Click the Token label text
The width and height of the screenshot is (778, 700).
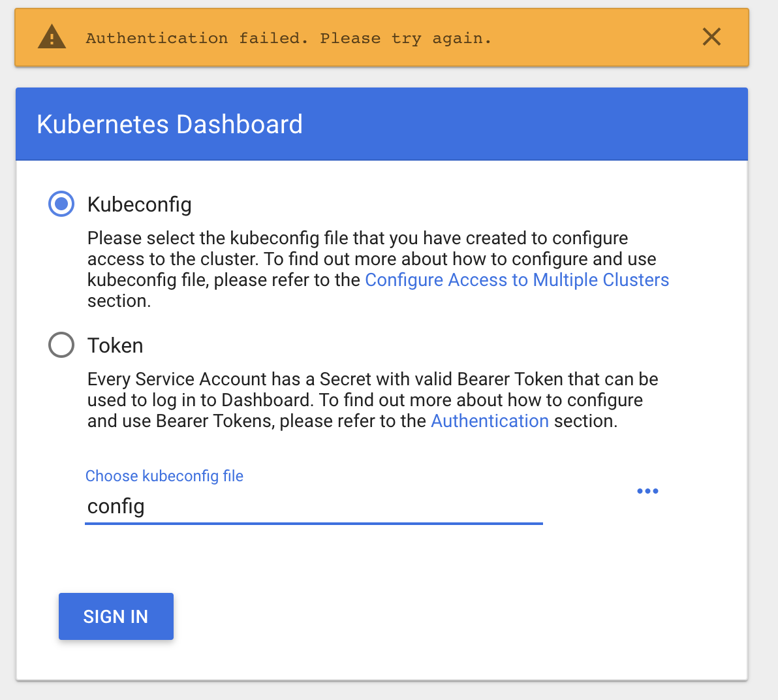tap(115, 345)
